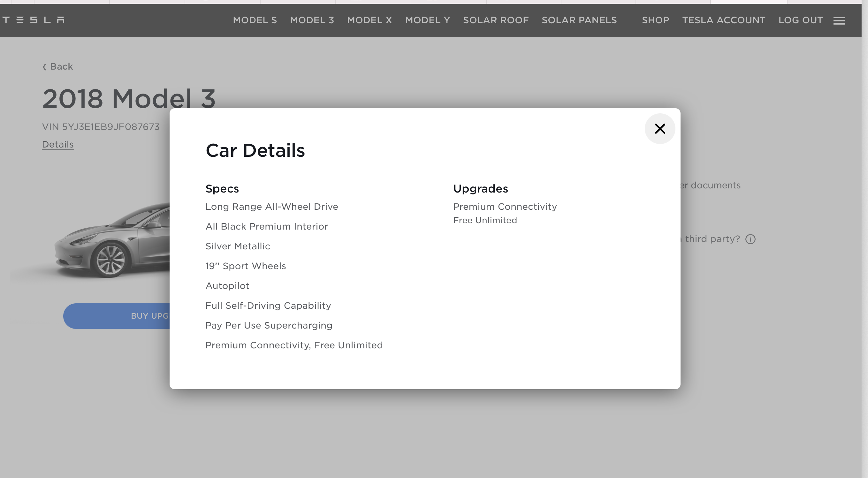Open the Model 3 menu item
The height and width of the screenshot is (478, 868).
click(312, 20)
